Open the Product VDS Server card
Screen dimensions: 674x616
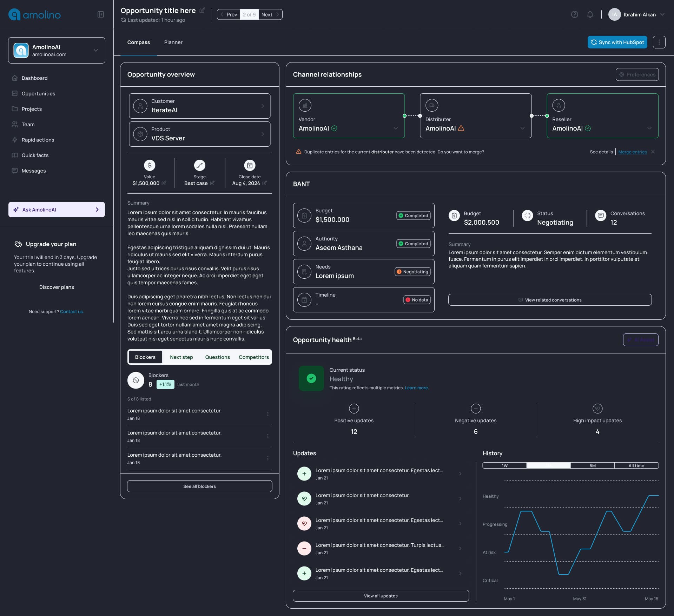point(199,134)
